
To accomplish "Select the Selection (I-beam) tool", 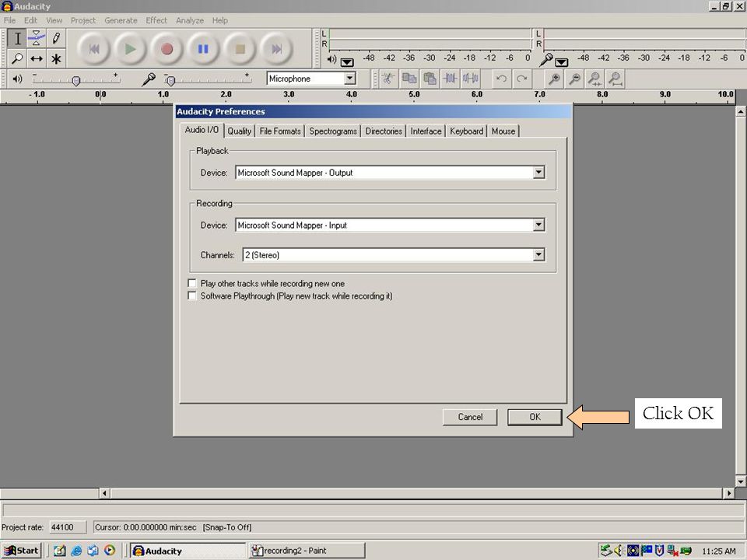I will 17,39.
